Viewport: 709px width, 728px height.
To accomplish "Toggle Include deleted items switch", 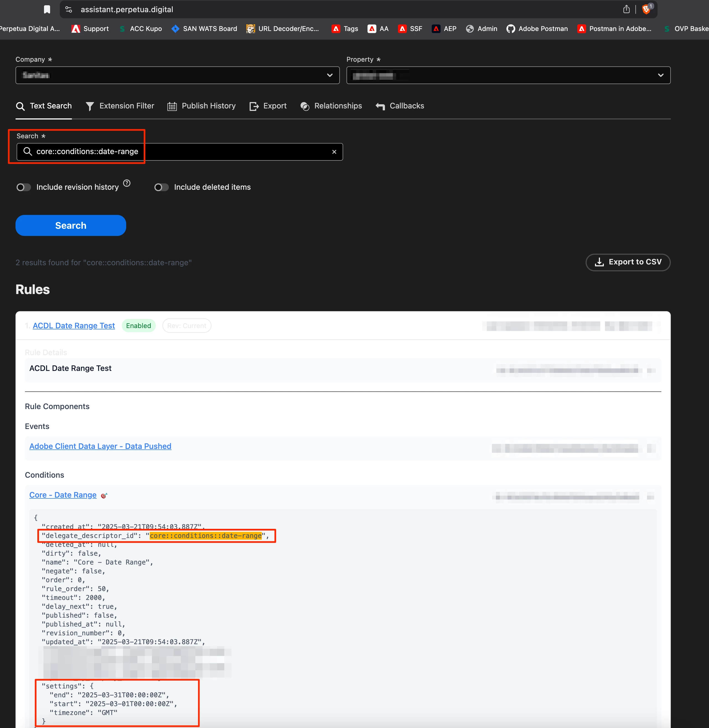I will click(161, 187).
